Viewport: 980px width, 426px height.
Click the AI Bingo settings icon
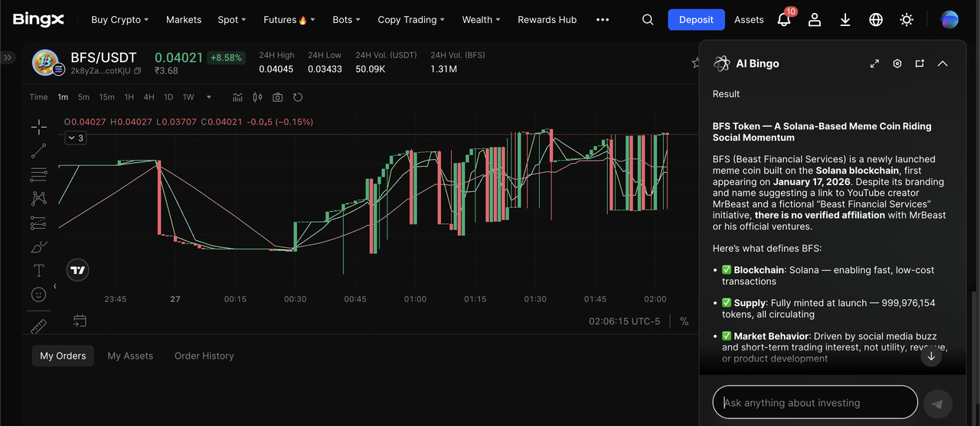click(x=897, y=63)
